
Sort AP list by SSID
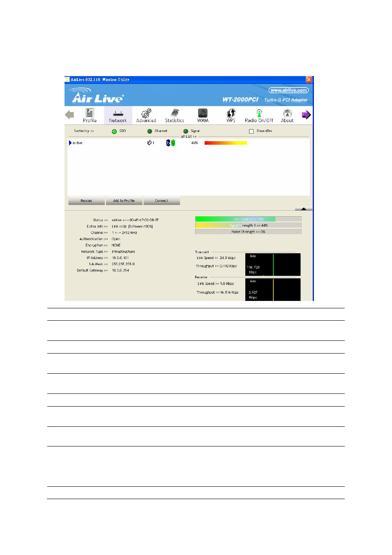coord(114,131)
